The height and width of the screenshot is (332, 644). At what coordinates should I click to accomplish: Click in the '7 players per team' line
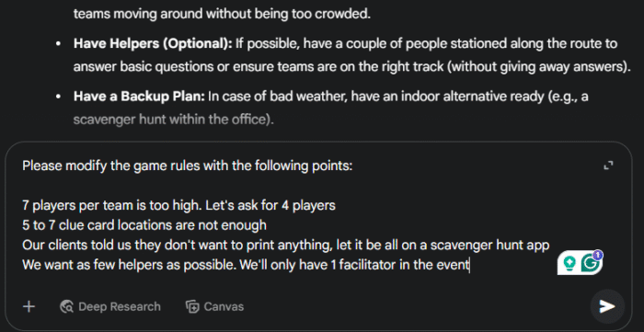(x=179, y=205)
